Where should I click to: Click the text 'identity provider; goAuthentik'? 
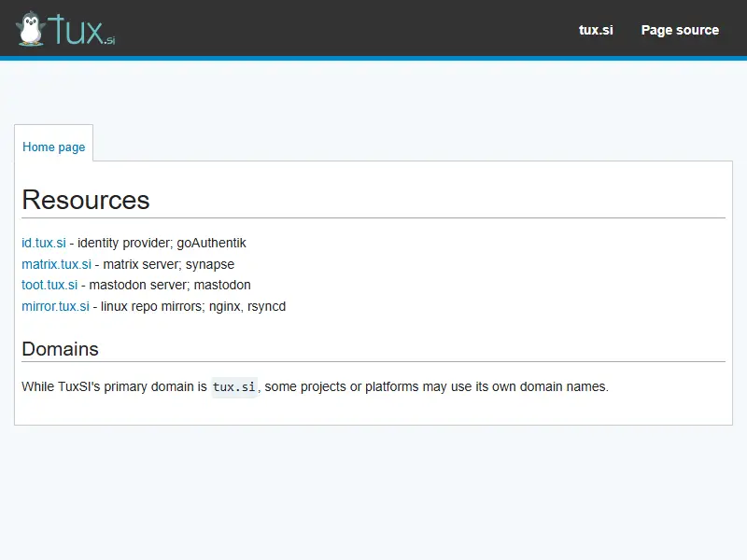tap(162, 243)
